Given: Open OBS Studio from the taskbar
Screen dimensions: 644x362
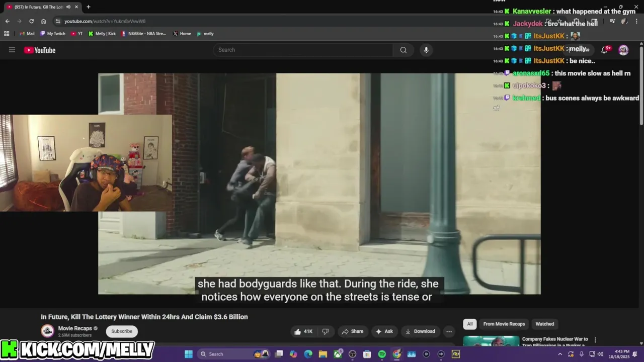Looking at the screenshot, I should 352,354.
